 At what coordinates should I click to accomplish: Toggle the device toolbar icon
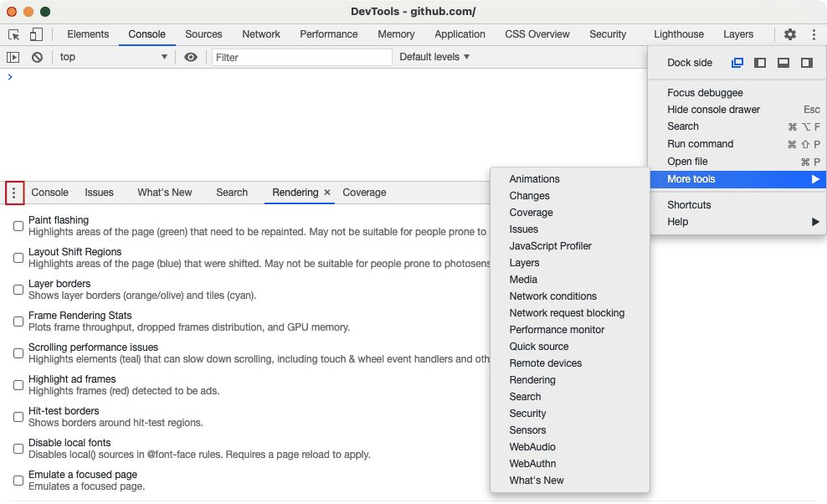(x=36, y=35)
